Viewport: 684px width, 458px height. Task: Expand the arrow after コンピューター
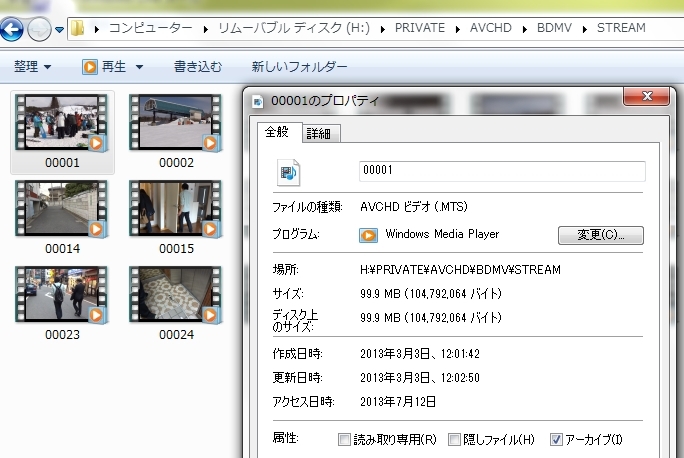[205, 29]
